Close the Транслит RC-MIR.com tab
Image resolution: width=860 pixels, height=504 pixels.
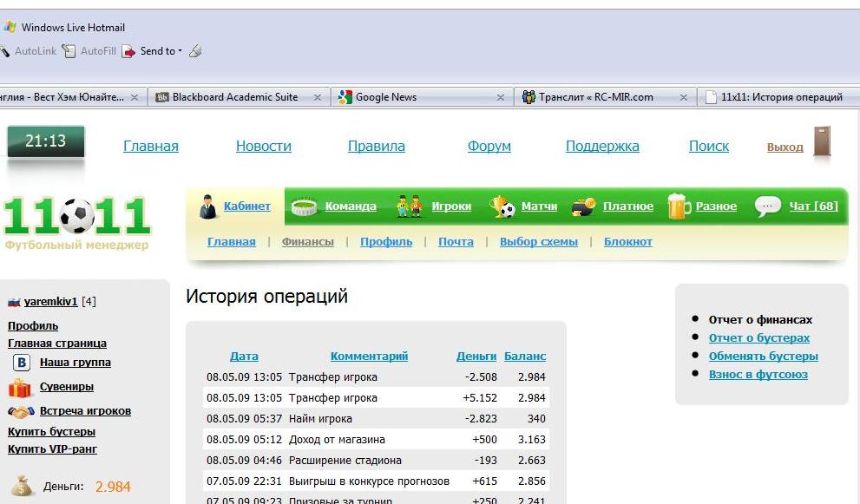point(685,98)
